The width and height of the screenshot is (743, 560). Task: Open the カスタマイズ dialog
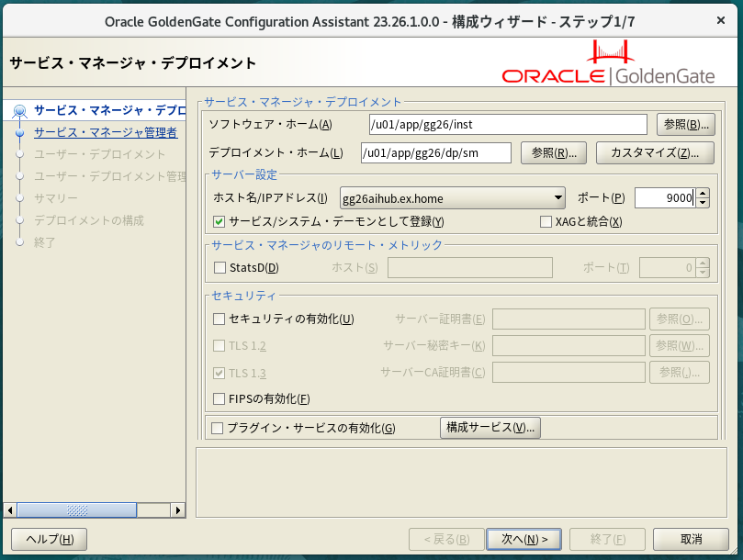coord(655,152)
